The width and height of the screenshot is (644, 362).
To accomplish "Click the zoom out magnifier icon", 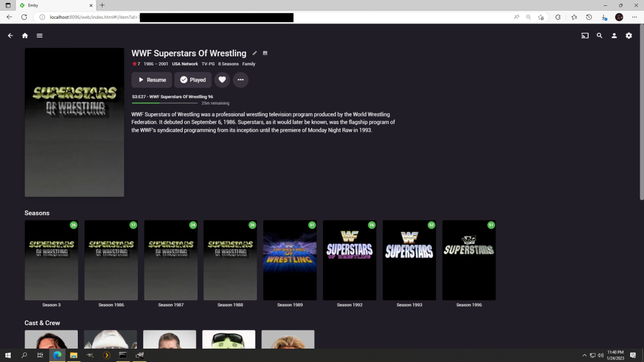I will pyautogui.click(x=529, y=17).
